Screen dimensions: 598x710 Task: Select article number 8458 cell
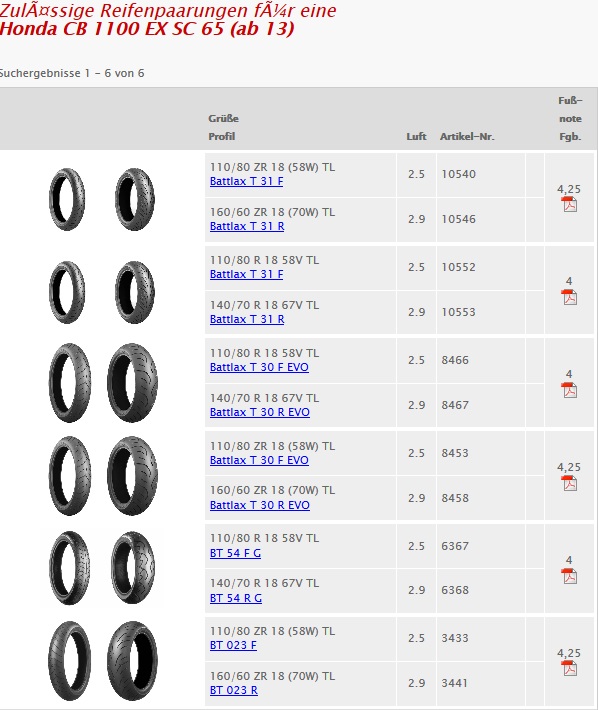pyautogui.click(x=480, y=498)
